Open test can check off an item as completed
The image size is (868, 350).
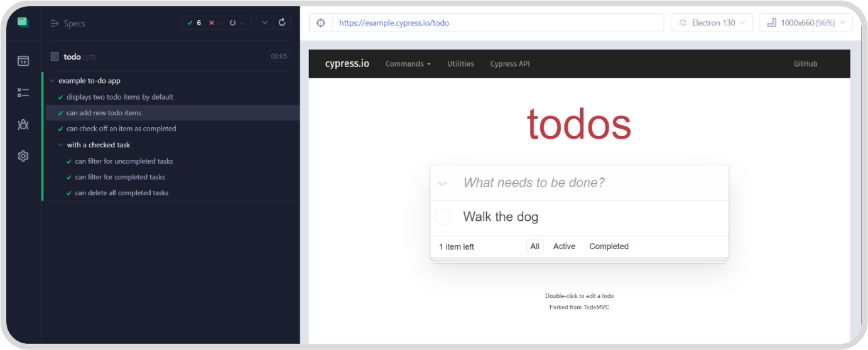pyautogui.click(x=121, y=129)
